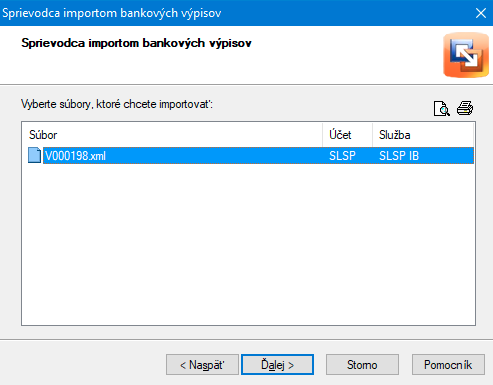This screenshot has width=493, height=385.
Task: Click the import wizard logo icon
Action: pos(466,55)
